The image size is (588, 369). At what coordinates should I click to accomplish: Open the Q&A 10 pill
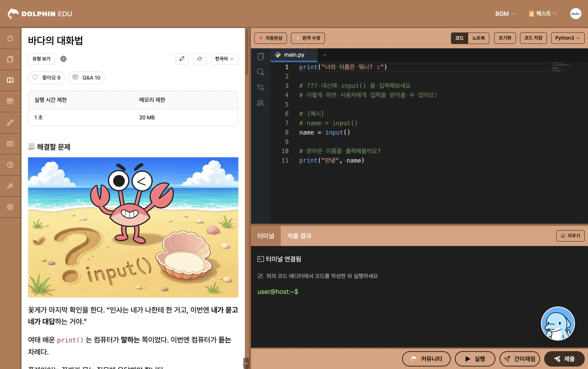87,78
